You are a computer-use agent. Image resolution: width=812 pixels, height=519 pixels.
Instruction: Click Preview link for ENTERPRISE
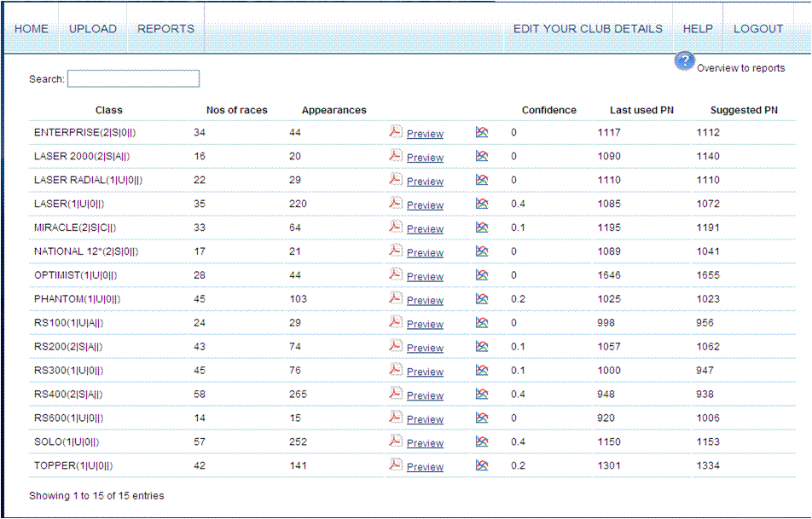coord(425,134)
